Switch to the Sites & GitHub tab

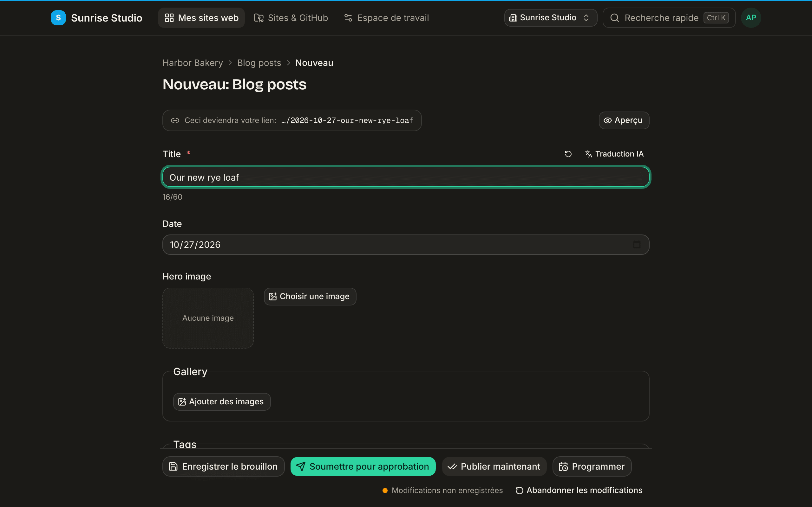pos(291,18)
